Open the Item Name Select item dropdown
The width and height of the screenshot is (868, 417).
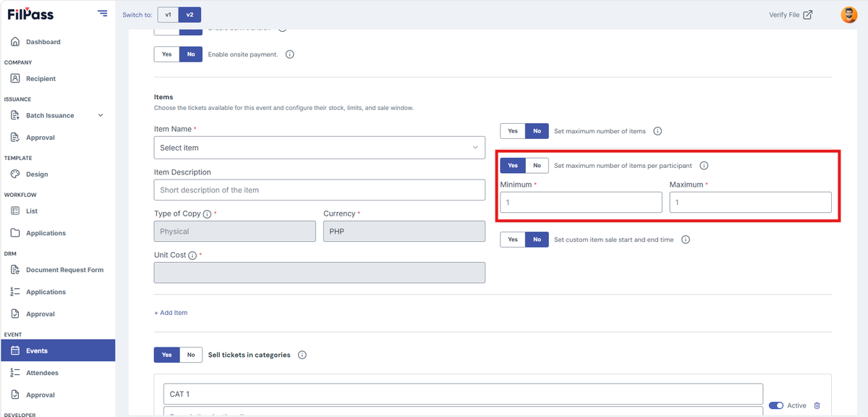click(x=320, y=148)
